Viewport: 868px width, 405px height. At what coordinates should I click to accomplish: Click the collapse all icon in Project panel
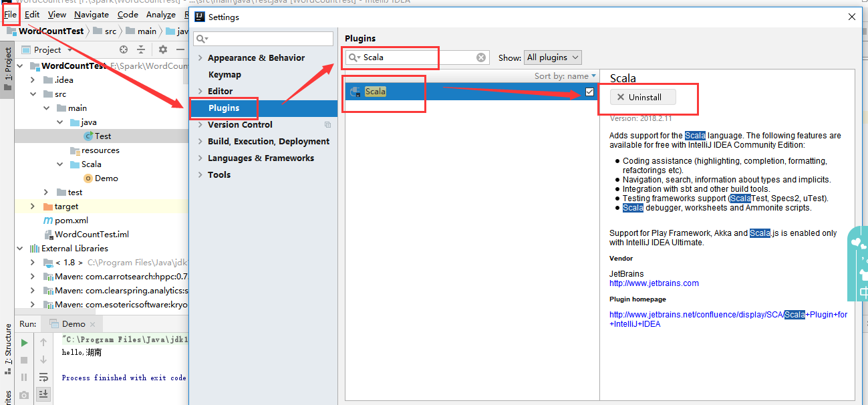coord(141,49)
